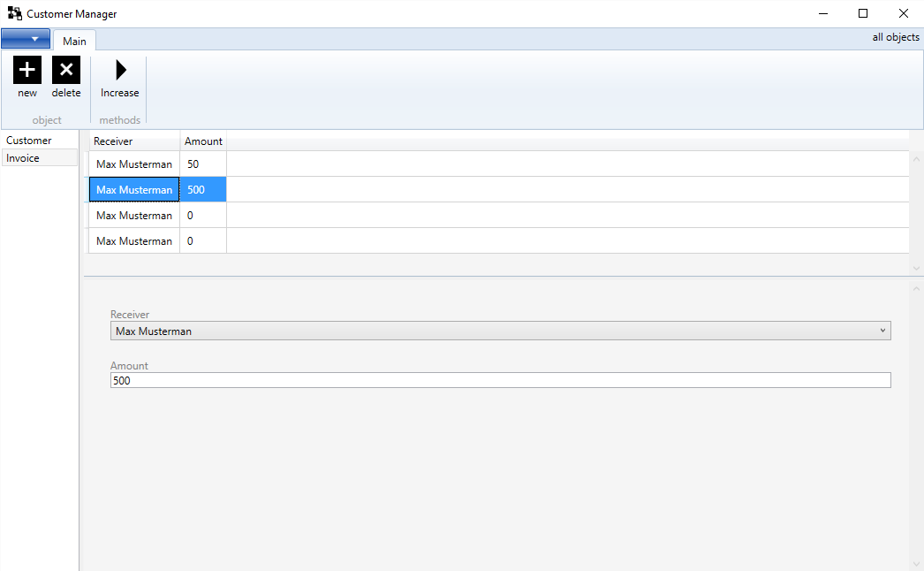
Task: Open the blue application menu dropdown
Action: (x=26, y=39)
